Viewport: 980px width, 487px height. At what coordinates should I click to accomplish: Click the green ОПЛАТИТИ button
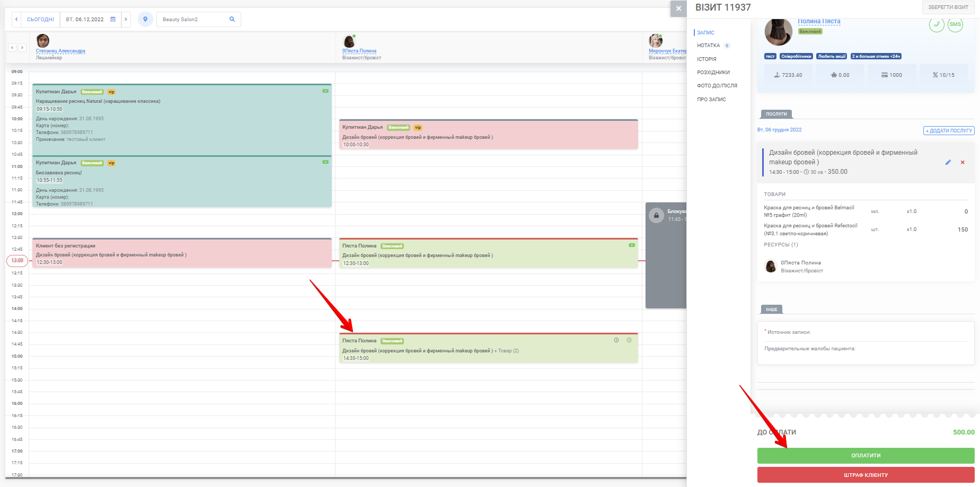point(866,456)
